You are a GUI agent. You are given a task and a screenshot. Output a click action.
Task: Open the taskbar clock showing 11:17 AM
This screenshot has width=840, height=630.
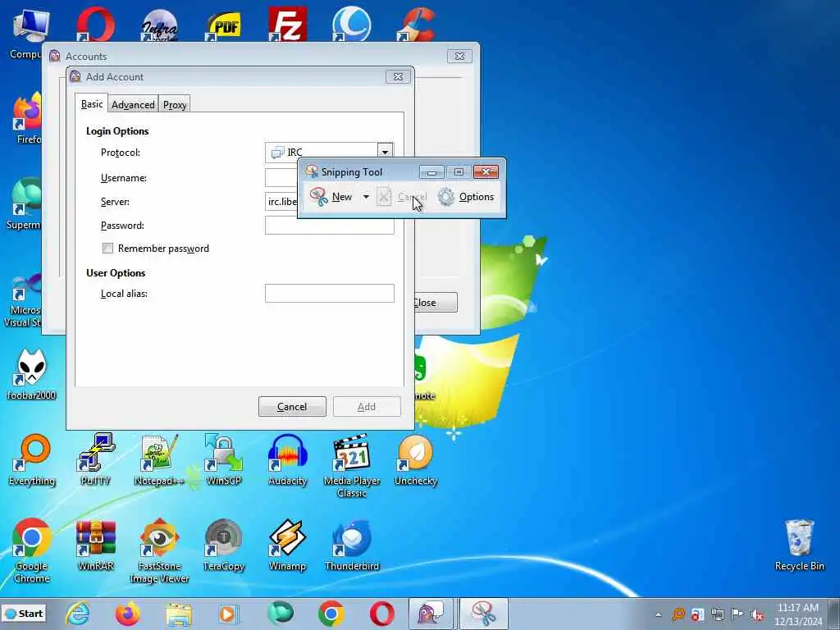coord(798,614)
